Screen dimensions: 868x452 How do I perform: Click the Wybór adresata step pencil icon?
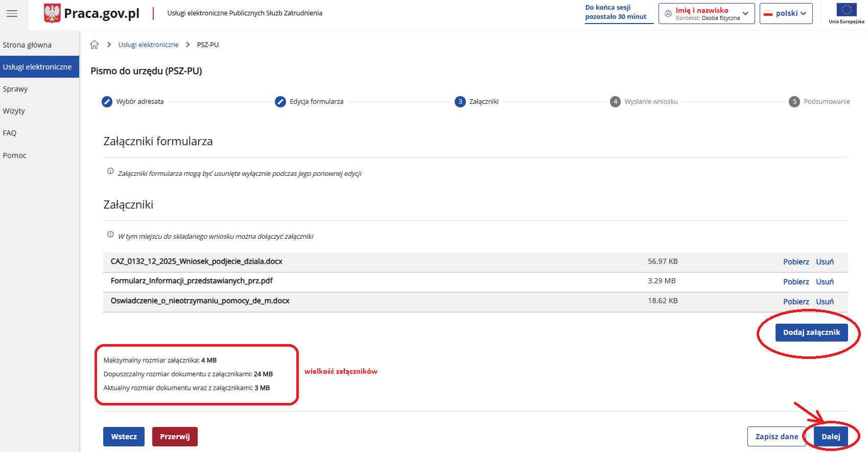point(107,102)
